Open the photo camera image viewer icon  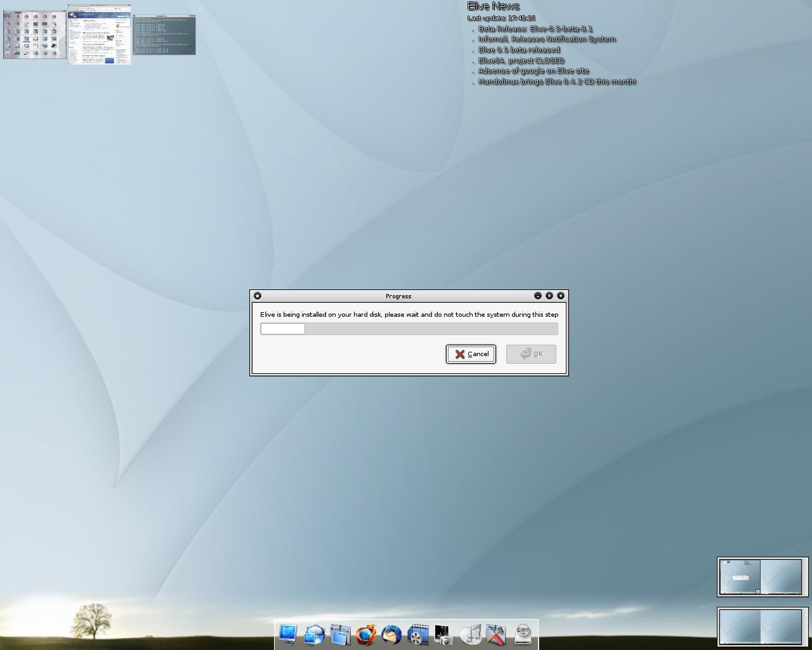[444, 635]
